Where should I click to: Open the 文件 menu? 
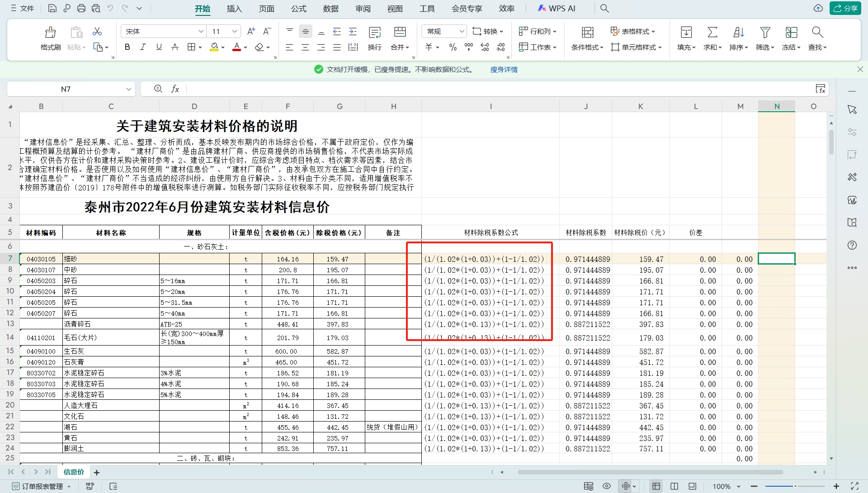tap(22, 8)
